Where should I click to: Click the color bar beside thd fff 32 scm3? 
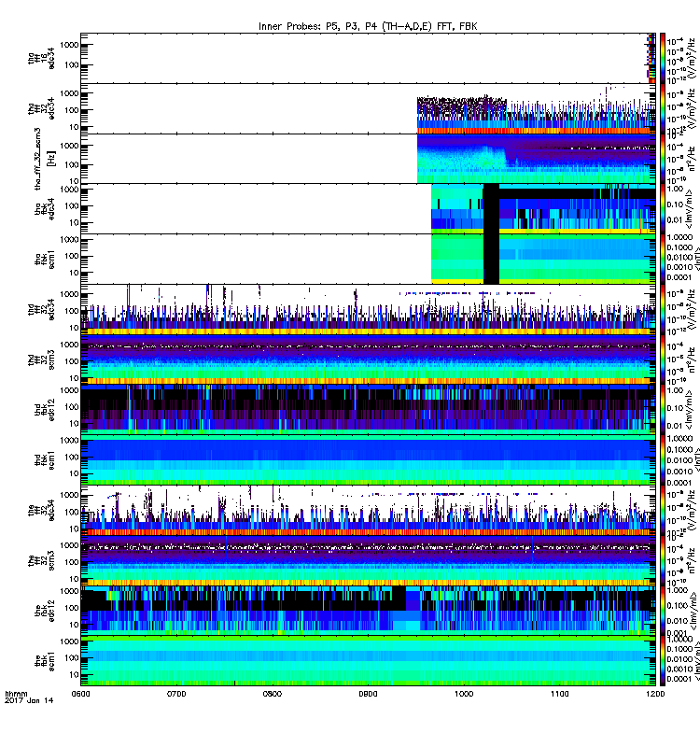tap(663, 359)
